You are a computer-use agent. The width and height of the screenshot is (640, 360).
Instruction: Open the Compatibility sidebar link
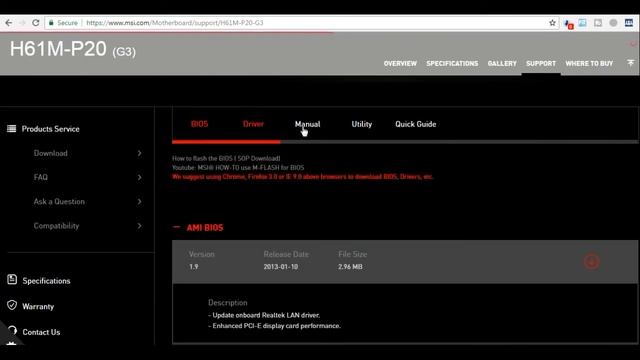pos(56,226)
